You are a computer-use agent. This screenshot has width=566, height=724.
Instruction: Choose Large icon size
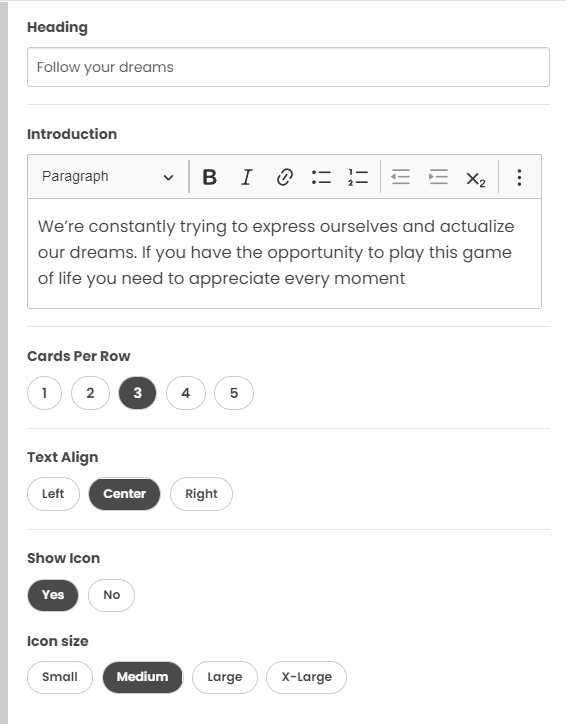[224, 677]
